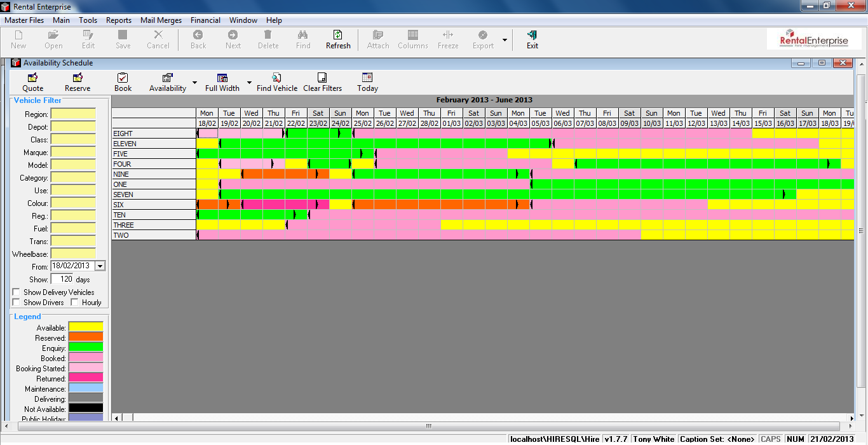Open the From date picker dropdown
Screen dimensions: 868x445
click(x=100, y=266)
